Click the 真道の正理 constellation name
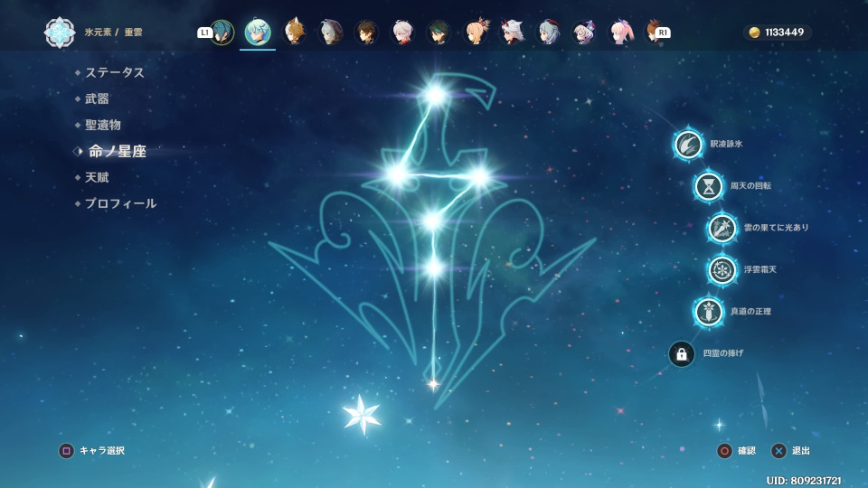Viewport: 868px width, 488px height. pos(750,312)
